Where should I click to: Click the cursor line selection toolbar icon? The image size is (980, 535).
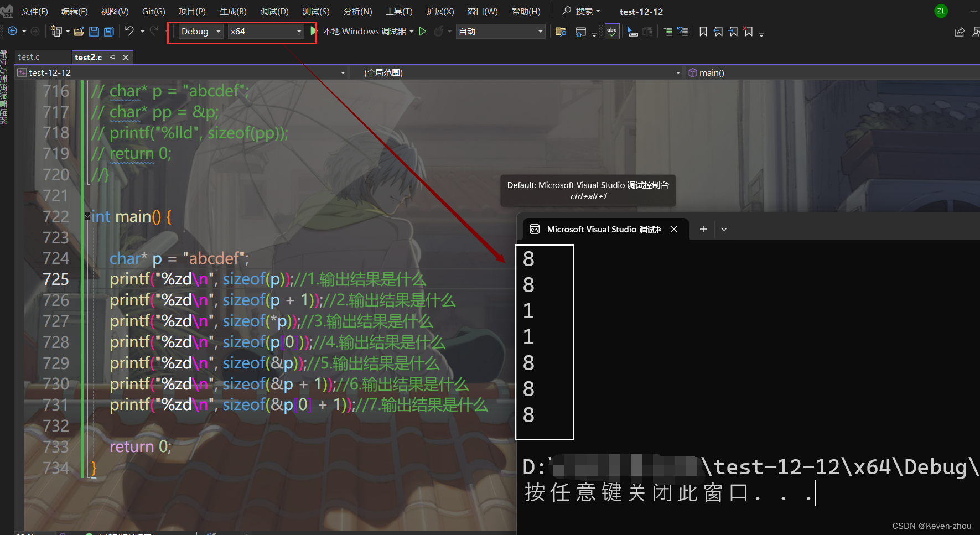632,32
